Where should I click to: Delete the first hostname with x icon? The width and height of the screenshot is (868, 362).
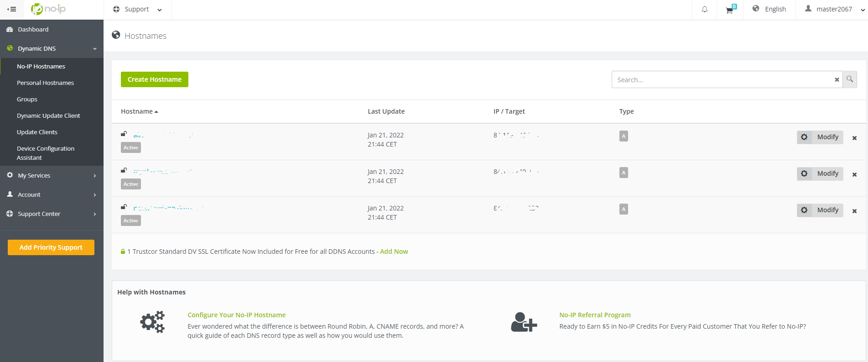(855, 138)
